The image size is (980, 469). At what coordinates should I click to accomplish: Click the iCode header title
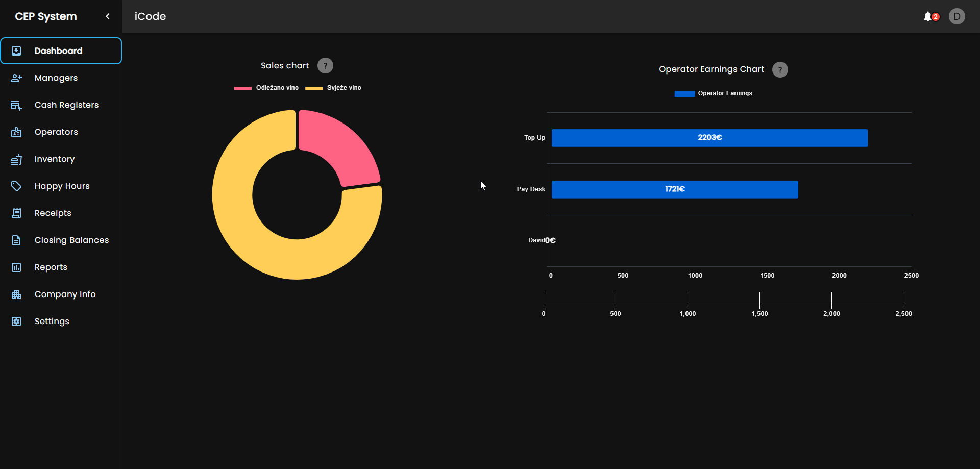point(150,16)
